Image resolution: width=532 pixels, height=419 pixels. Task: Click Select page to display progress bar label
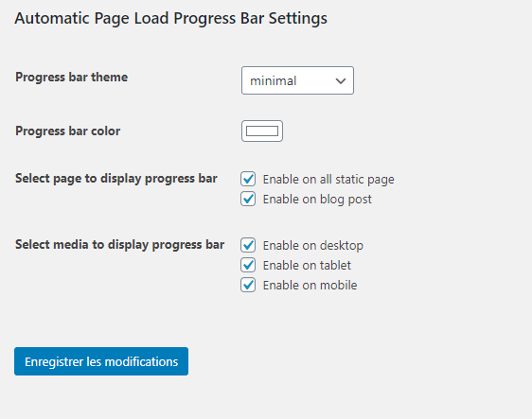[x=116, y=179]
